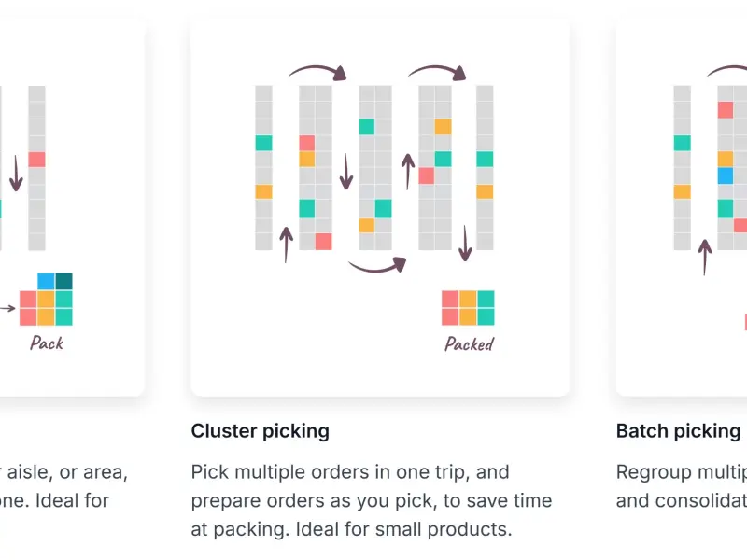Select the Packed order box grid
This screenshot has width=747, height=560.
click(x=468, y=308)
